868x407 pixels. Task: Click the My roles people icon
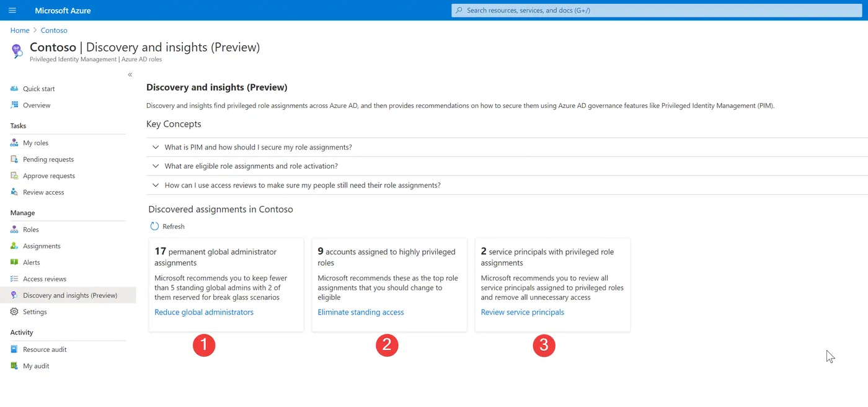[x=14, y=143]
